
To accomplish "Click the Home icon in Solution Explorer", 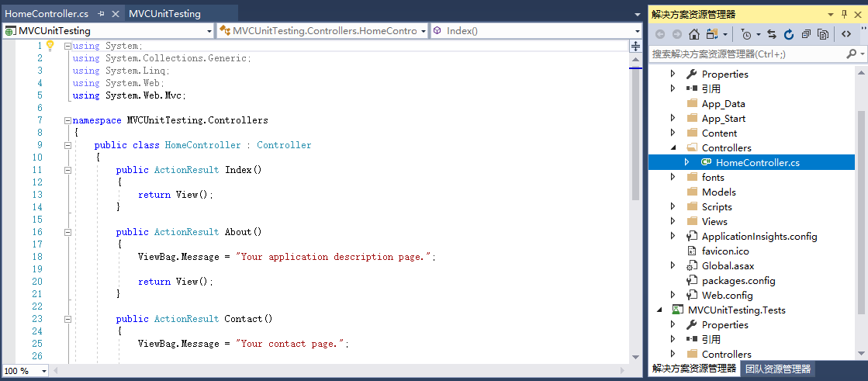I will 694,34.
